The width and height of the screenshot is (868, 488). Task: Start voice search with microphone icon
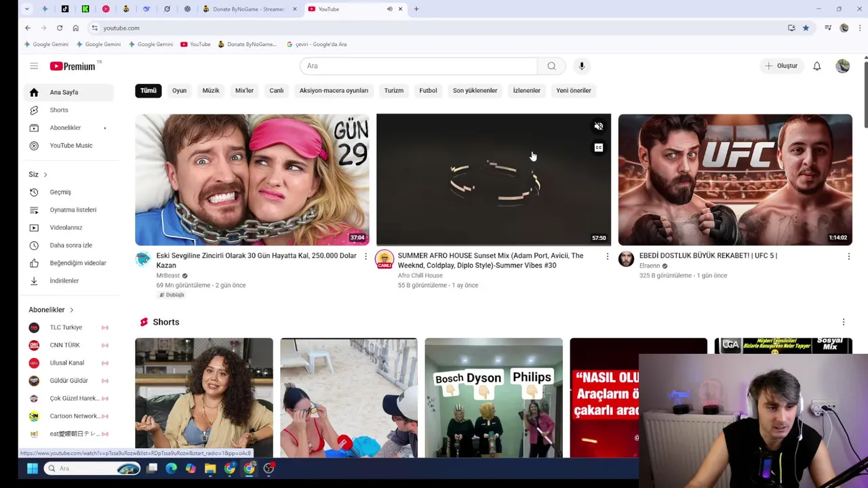581,66
